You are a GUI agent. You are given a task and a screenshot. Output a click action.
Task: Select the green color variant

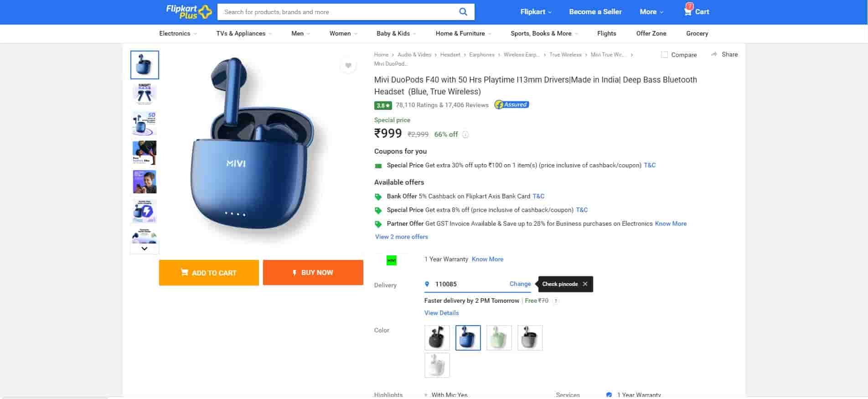click(499, 338)
